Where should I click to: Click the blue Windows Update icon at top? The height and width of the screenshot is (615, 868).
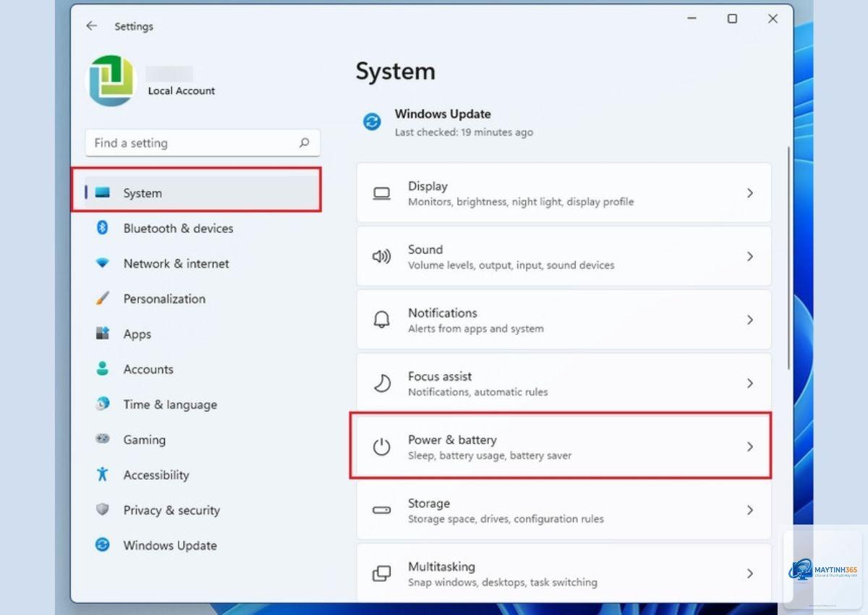coord(372,122)
